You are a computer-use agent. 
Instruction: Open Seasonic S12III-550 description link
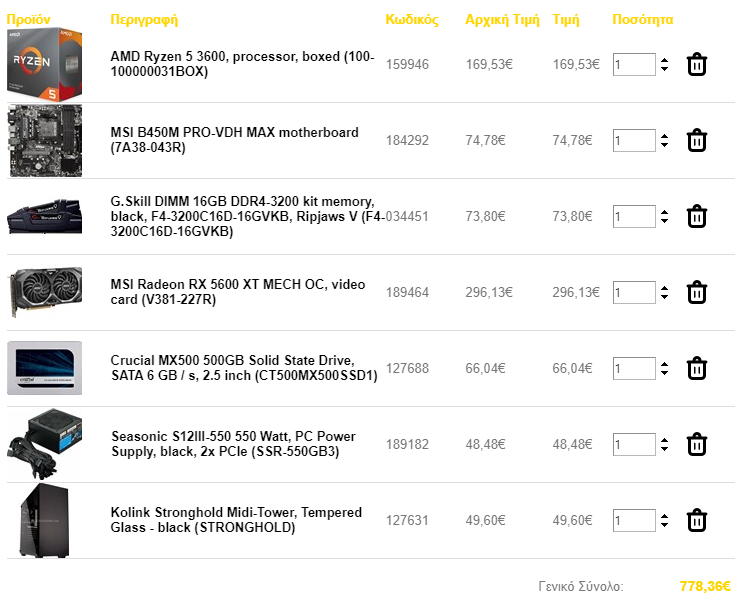point(233,444)
